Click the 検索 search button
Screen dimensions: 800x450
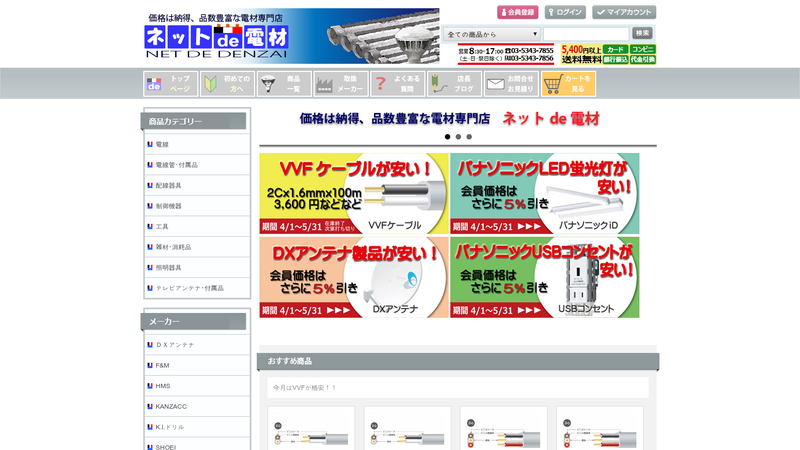click(x=642, y=33)
